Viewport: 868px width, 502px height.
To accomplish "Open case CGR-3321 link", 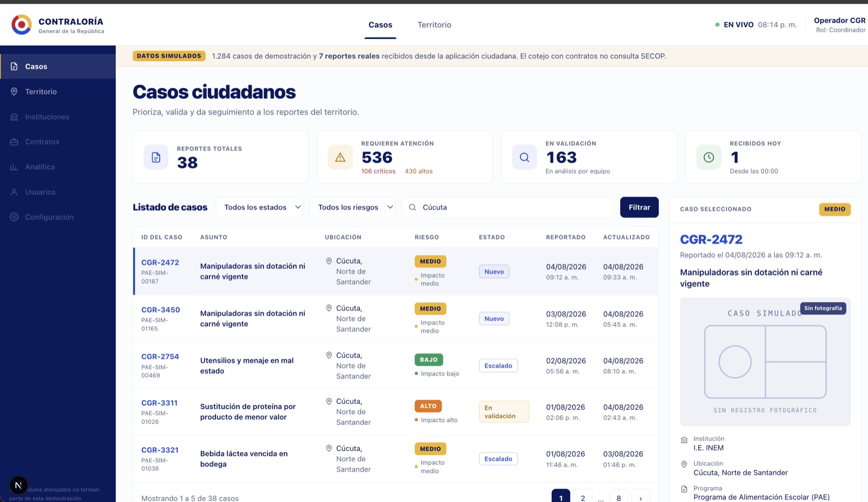I will pyautogui.click(x=160, y=450).
